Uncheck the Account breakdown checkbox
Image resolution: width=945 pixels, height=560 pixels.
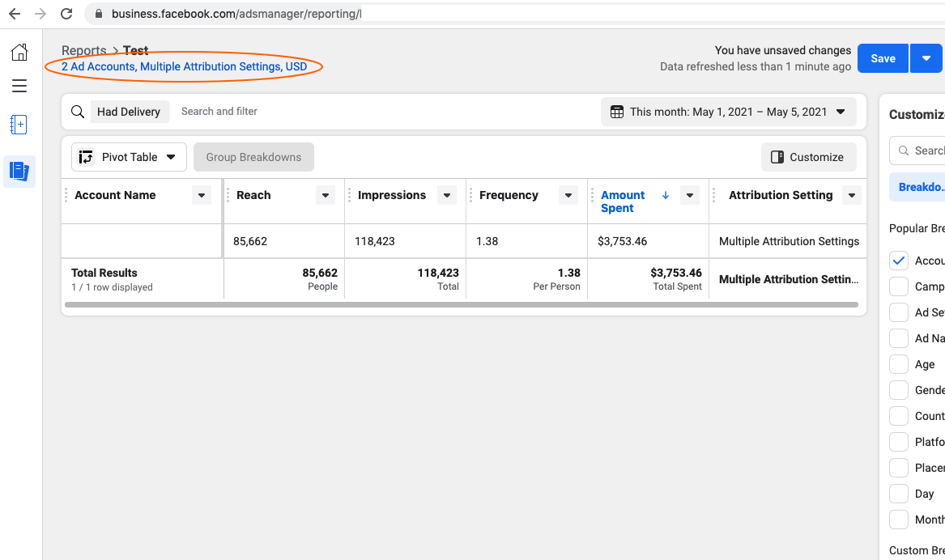pyautogui.click(x=899, y=260)
